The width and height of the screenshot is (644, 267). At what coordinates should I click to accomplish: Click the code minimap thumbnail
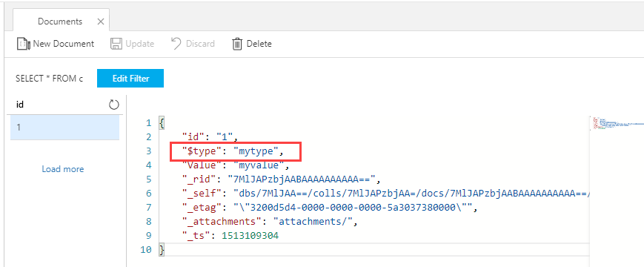pos(618,124)
